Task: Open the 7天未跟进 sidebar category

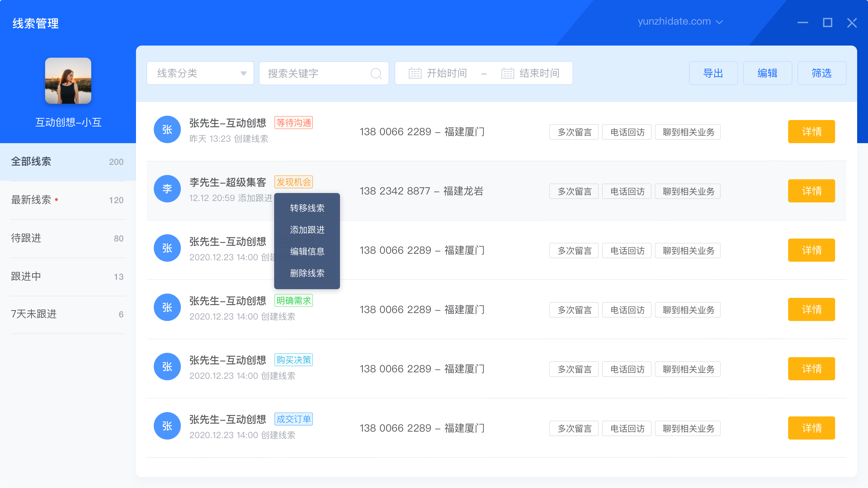Action: coord(68,314)
